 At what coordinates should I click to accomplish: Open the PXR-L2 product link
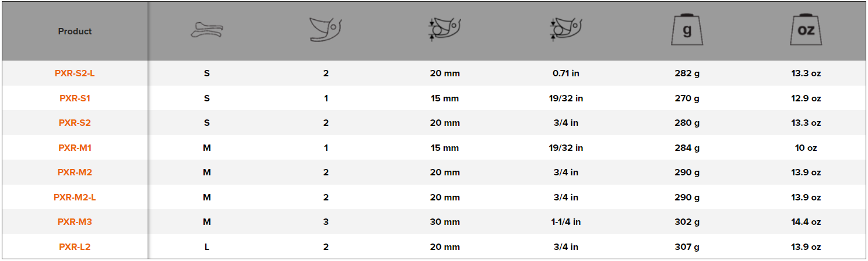pos(75,247)
